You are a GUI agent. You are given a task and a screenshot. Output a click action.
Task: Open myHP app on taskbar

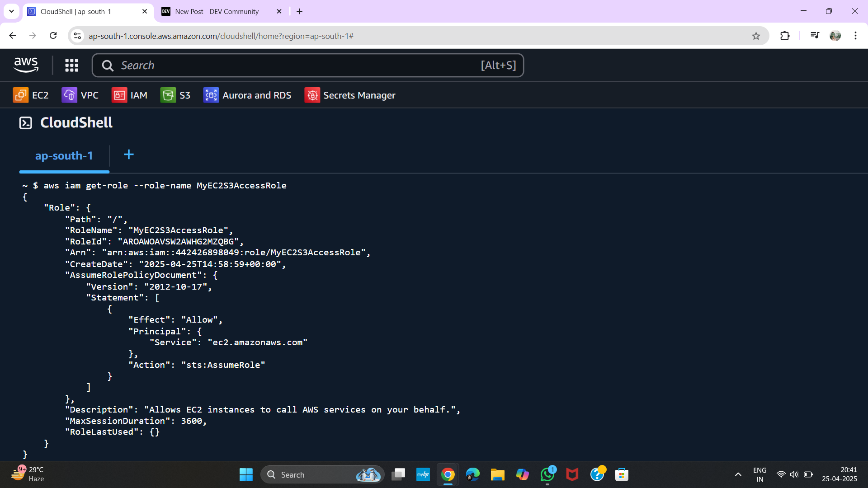(x=423, y=475)
